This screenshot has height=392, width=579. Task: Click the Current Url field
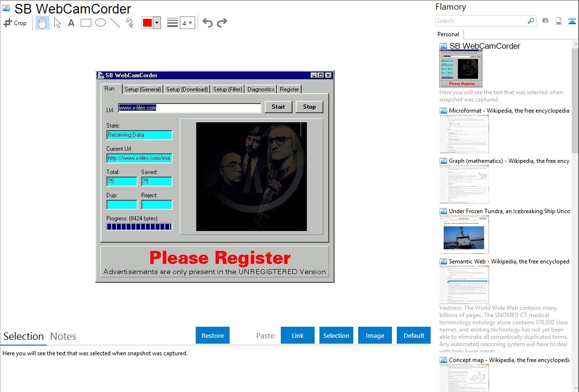139,158
